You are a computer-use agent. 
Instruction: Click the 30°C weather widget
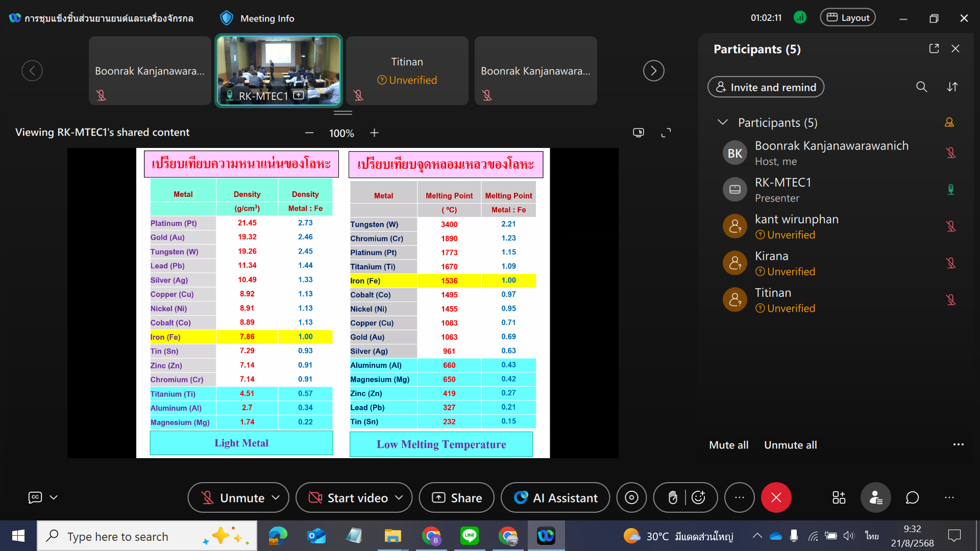[678, 536]
